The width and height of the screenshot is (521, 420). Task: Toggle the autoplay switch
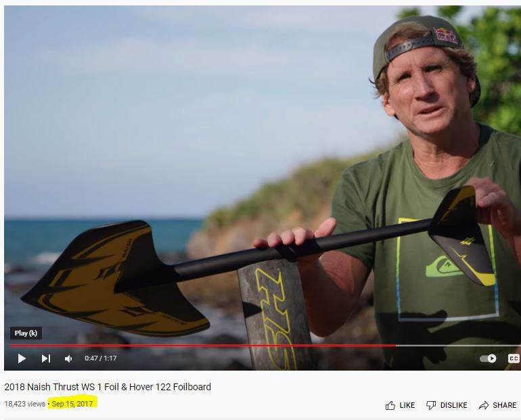click(488, 358)
